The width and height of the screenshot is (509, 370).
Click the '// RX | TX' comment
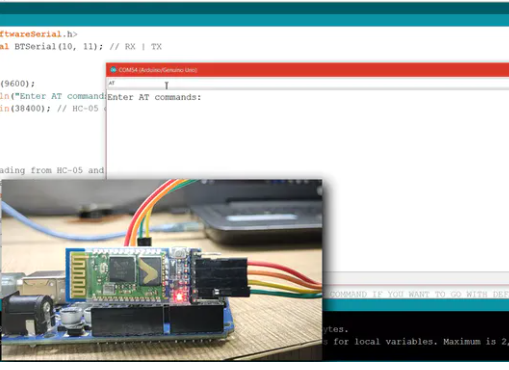[x=136, y=47]
